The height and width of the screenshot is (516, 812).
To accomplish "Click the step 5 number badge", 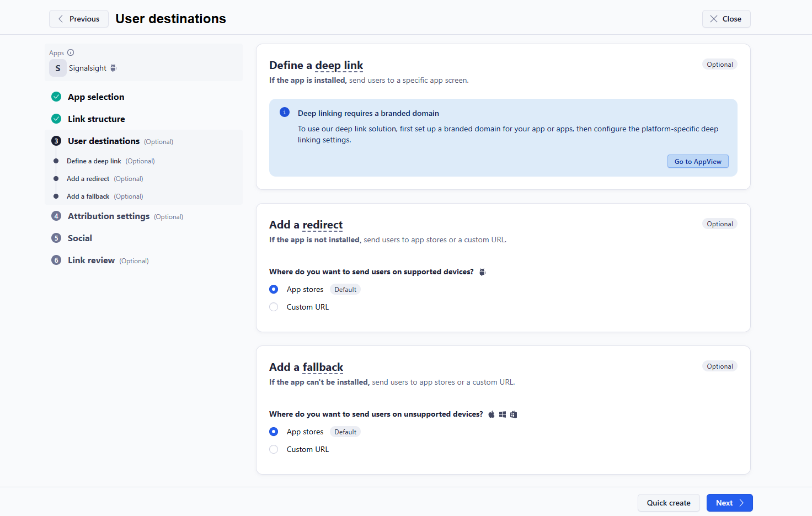I will click(x=56, y=238).
